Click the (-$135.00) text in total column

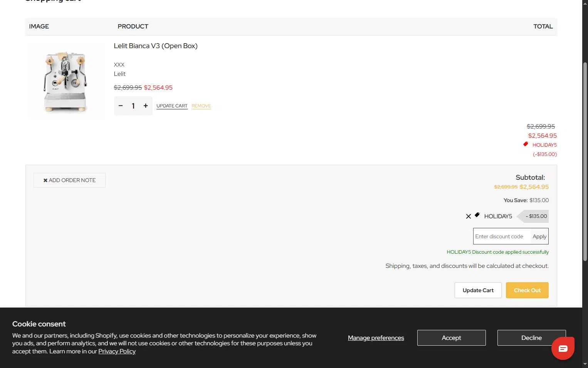pyautogui.click(x=545, y=154)
